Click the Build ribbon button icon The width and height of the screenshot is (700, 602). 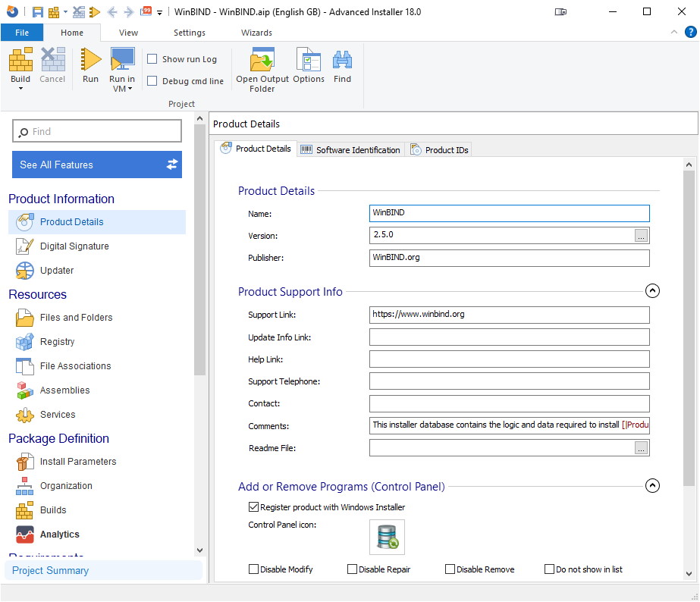(21, 59)
